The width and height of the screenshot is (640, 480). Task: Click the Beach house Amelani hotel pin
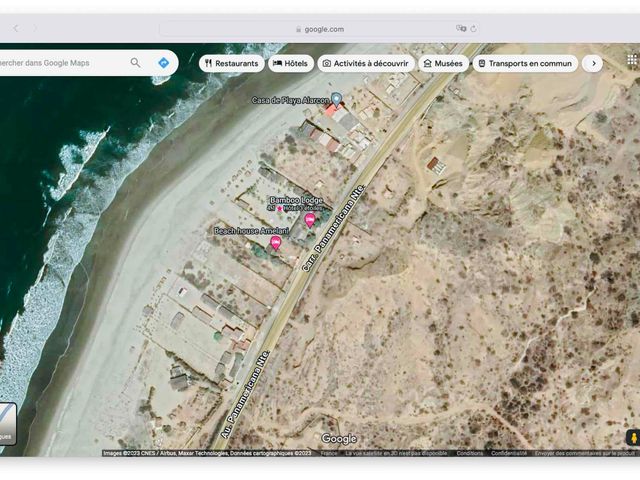click(276, 243)
